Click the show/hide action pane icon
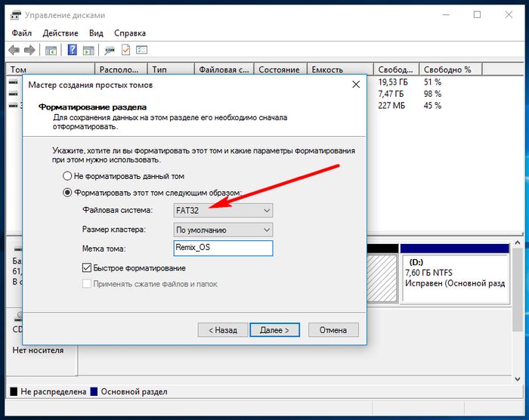This screenshot has width=529, height=420. coord(88,50)
